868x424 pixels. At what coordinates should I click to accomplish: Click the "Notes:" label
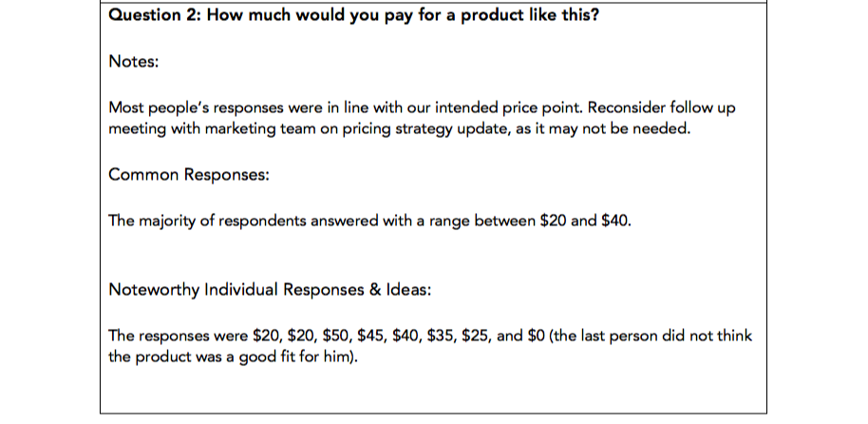click(x=133, y=61)
